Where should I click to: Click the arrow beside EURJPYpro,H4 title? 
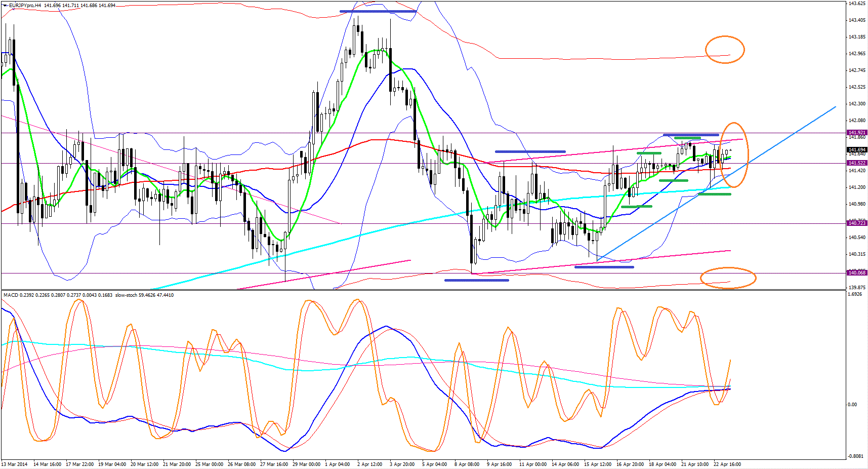[x=5, y=6]
